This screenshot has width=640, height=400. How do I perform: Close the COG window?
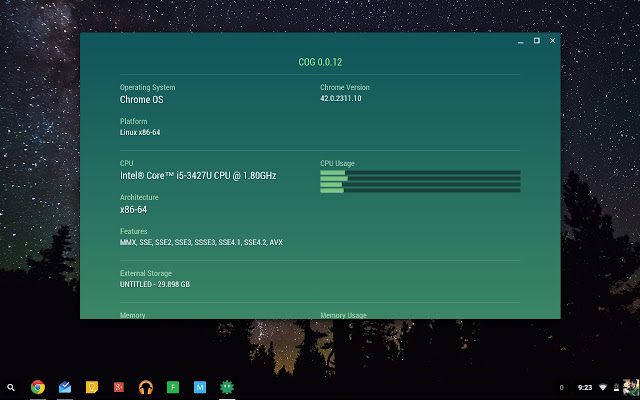(553, 41)
